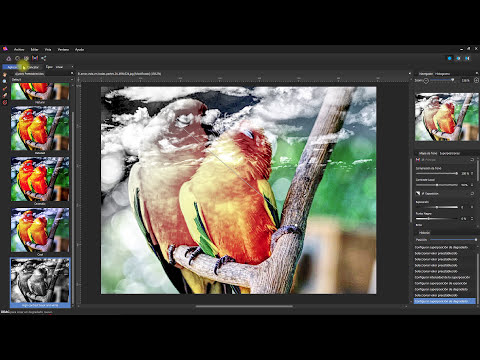
Task: Click the middle split-view mode icon
Action: (x=458, y=58)
